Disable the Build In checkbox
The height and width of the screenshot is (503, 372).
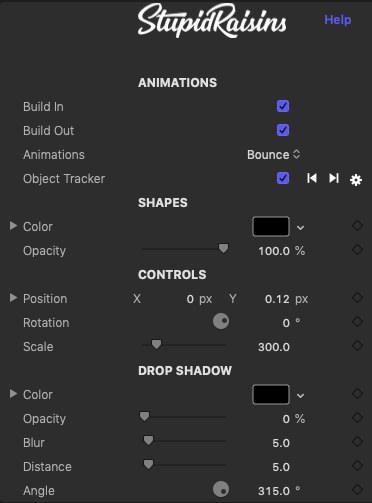pos(283,106)
